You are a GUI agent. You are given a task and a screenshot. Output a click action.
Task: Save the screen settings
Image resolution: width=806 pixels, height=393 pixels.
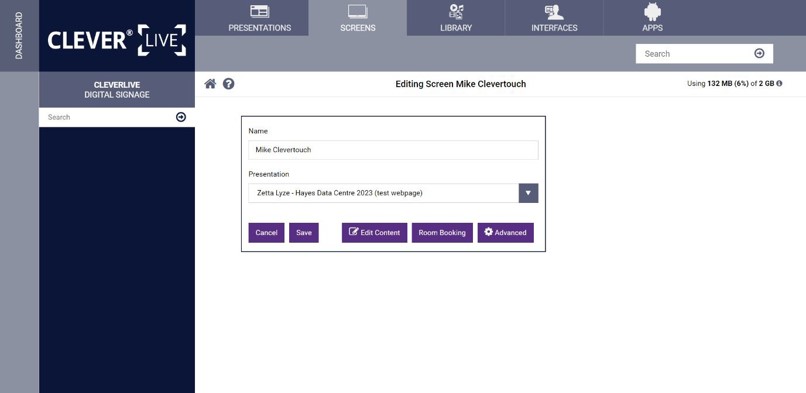coord(304,233)
